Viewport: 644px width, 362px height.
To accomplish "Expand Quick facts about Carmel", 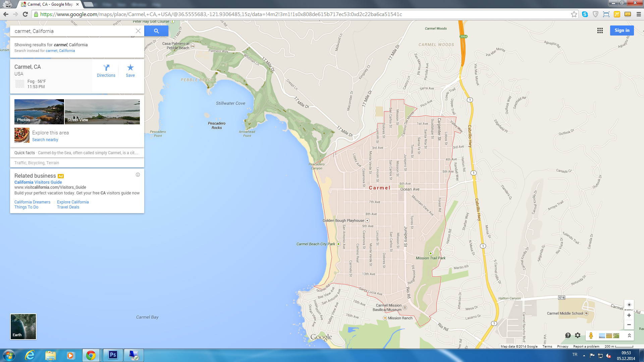I will 77,153.
